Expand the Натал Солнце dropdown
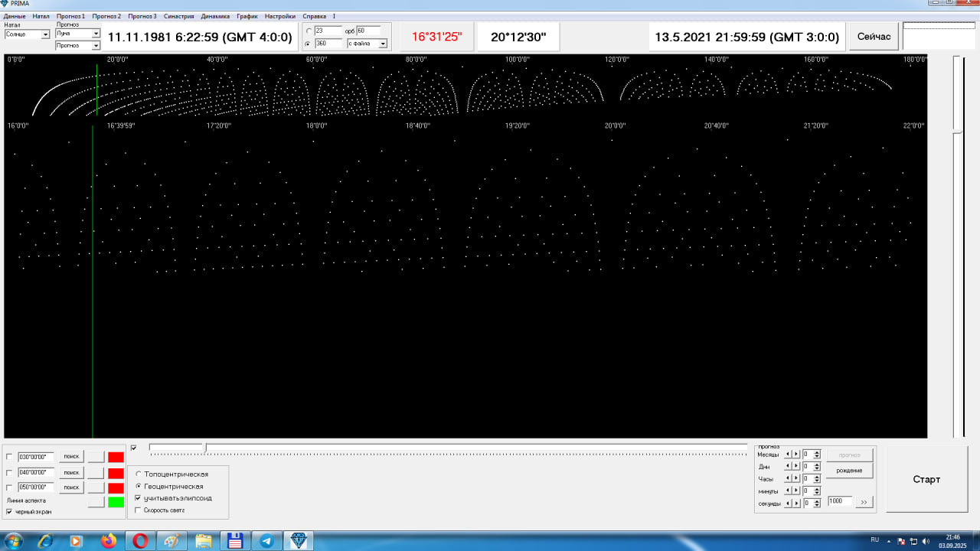980x551 pixels. pyautogui.click(x=45, y=34)
